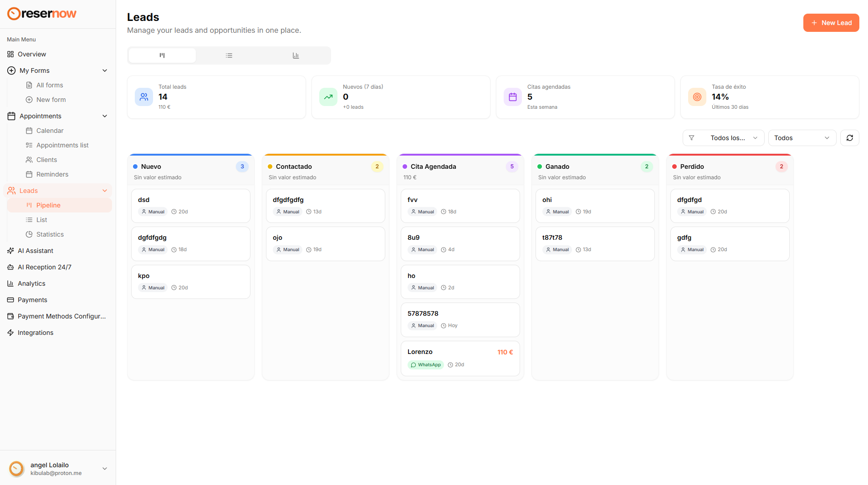Click the 'gdfg' lead title
Screen dimensions: 868x485
point(684,237)
